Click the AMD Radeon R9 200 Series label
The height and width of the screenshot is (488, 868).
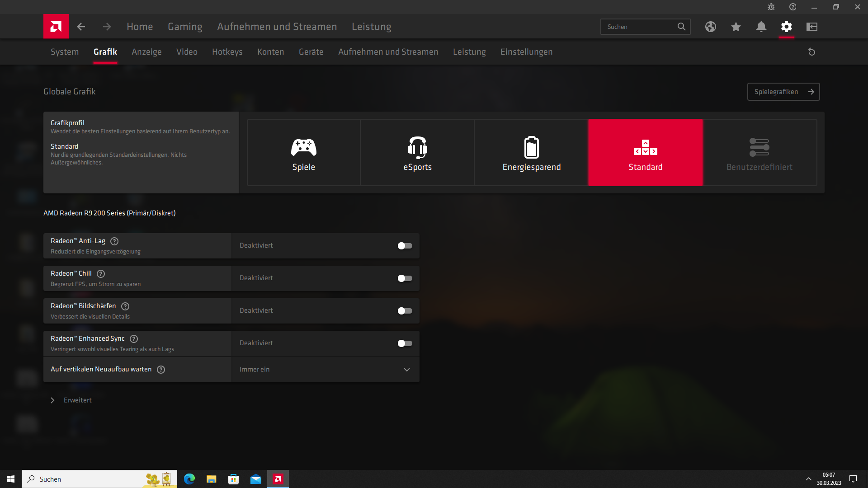109,213
